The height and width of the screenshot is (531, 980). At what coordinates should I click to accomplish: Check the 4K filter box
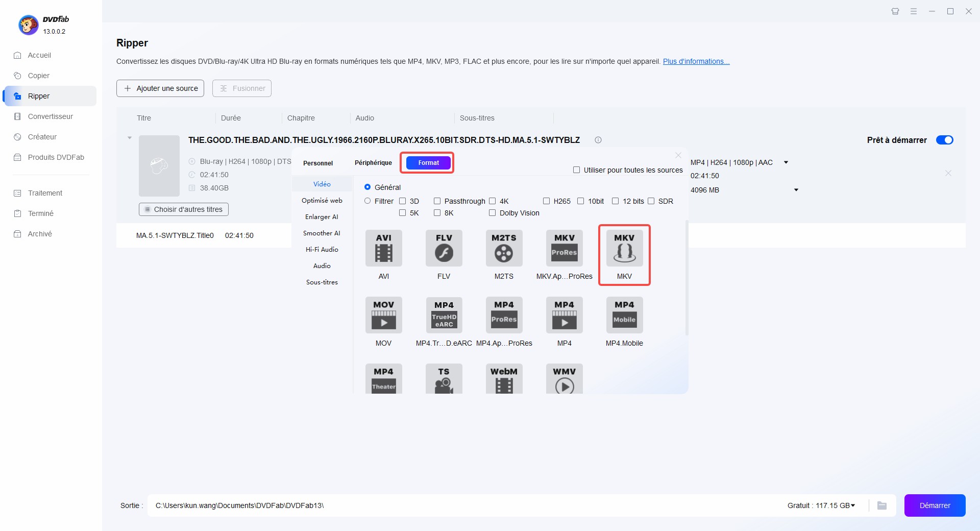point(493,201)
